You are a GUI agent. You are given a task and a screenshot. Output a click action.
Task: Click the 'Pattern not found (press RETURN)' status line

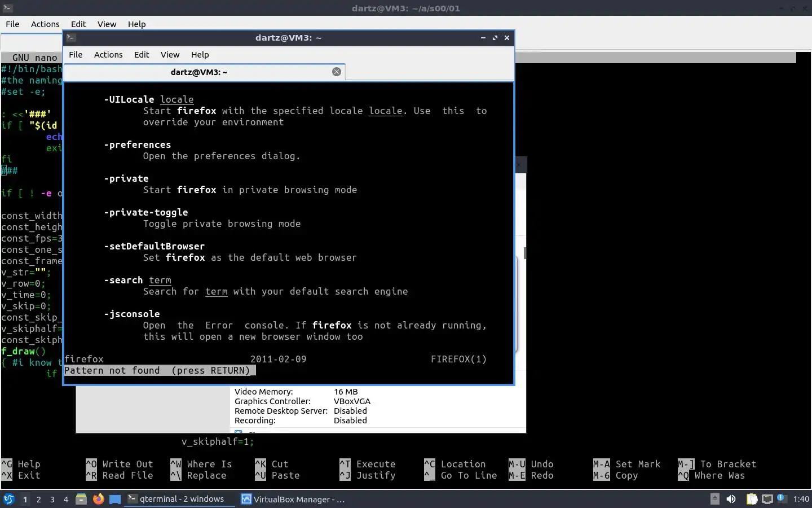coord(160,370)
